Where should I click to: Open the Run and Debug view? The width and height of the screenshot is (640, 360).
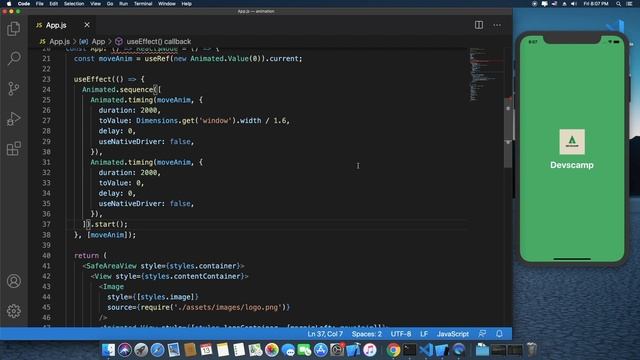(x=13, y=119)
